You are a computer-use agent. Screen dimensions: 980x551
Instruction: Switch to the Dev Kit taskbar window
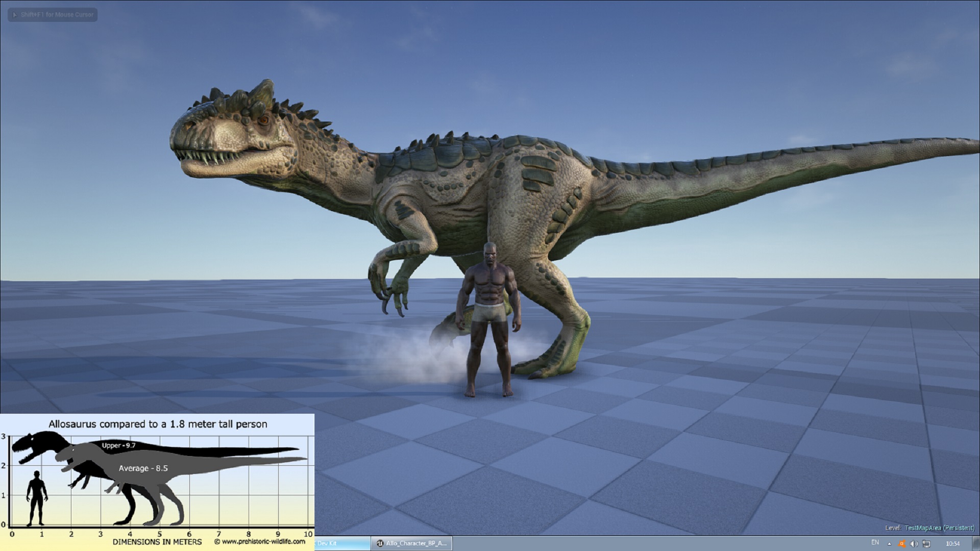(x=342, y=543)
